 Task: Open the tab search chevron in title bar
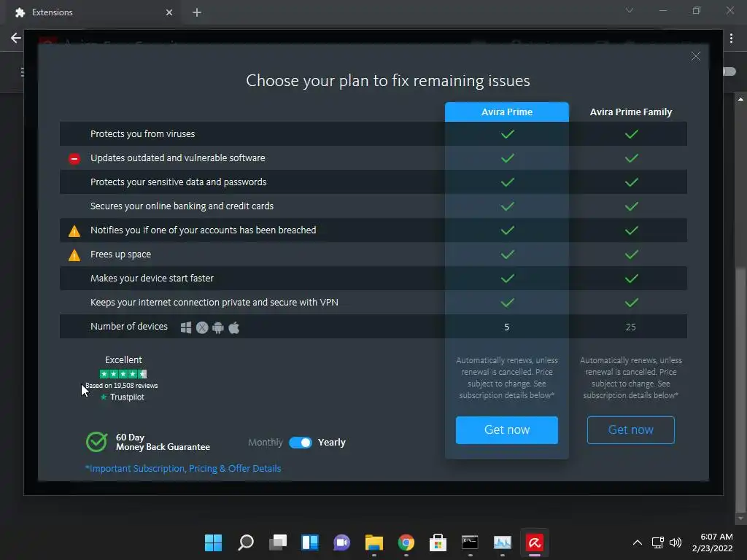click(x=630, y=10)
